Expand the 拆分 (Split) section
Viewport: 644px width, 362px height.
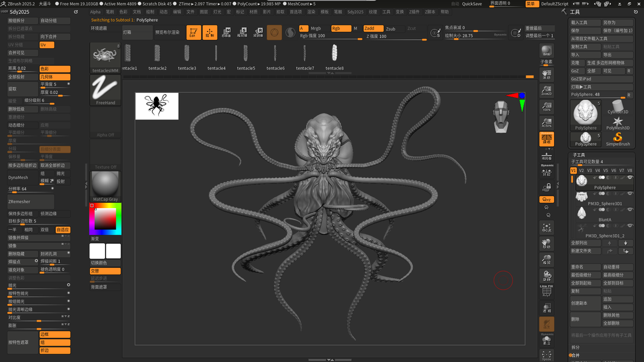pyautogui.click(x=575, y=348)
